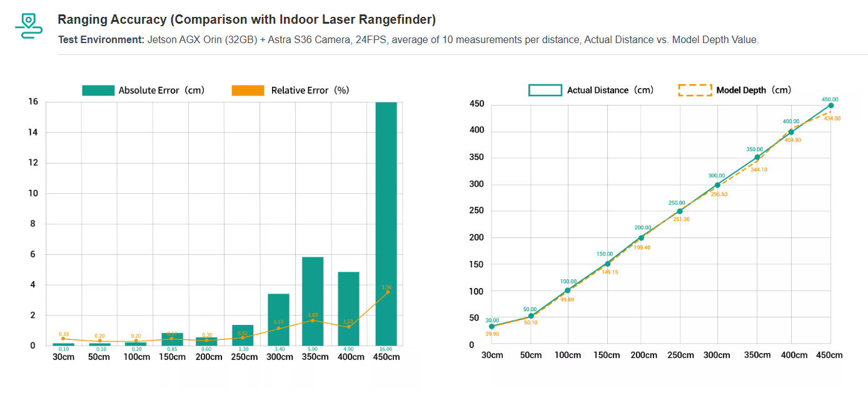Select the Ranging Accuracy section heading
Screen dimensions: 868x398
246,19
